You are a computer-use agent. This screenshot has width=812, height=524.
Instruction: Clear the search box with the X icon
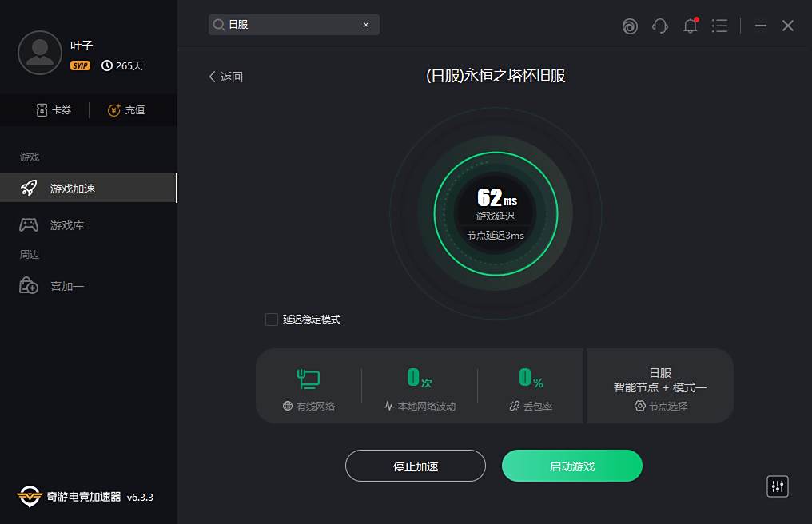(x=366, y=25)
